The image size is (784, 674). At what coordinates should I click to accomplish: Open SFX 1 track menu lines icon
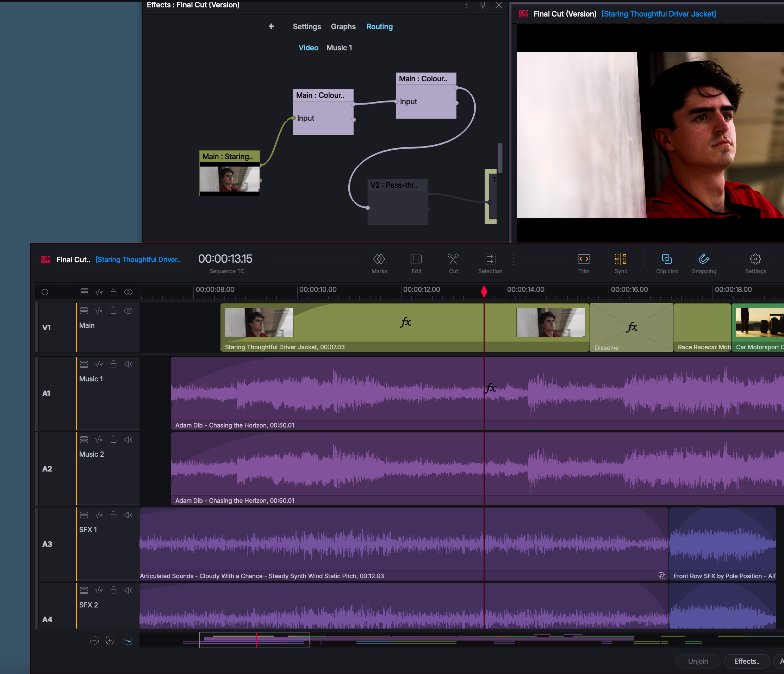(x=84, y=515)
